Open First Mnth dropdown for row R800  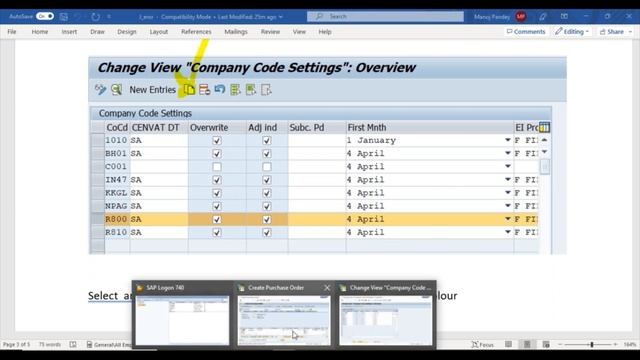(x=508, y=219)
